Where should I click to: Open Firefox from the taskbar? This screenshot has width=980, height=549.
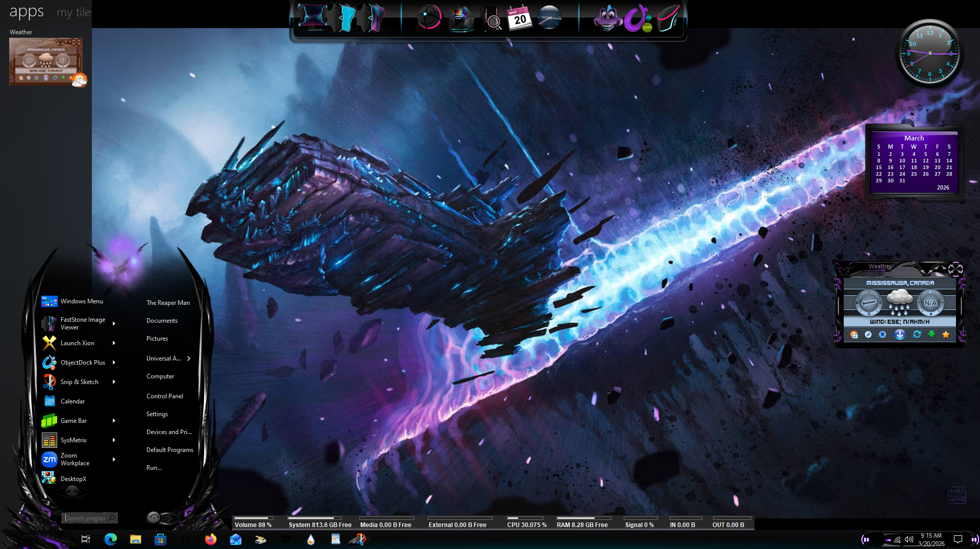210,539
